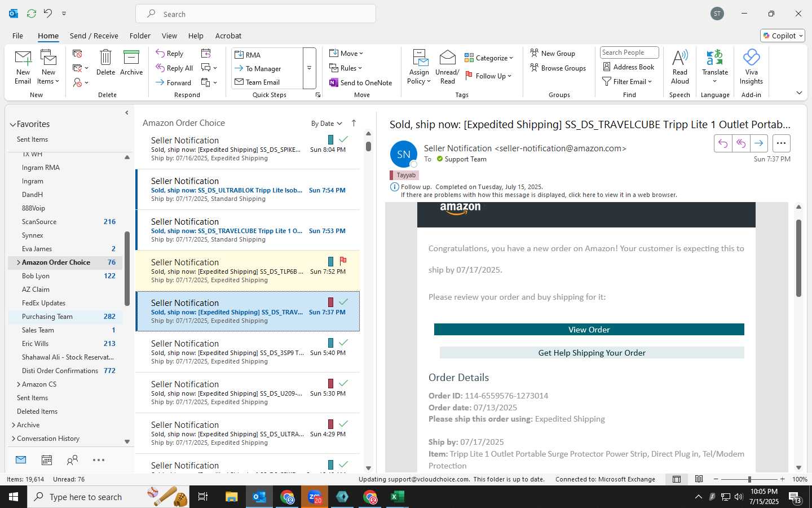Image resolution: width=812 pixels, height=508 pixels.
Task: Switch to Normal view in status bar
Action: click(677, 479)
